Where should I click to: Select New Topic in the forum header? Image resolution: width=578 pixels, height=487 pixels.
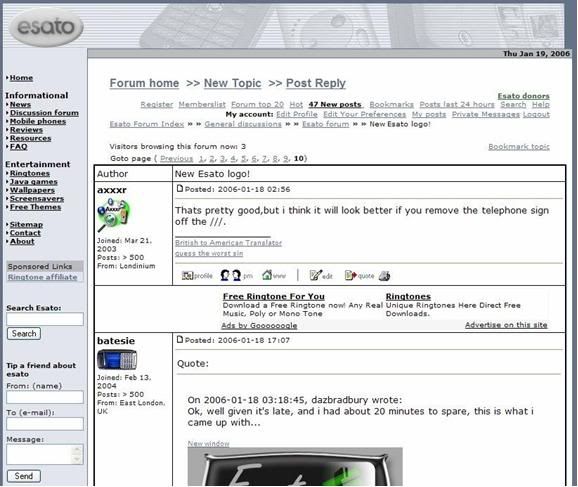point(233,83)
